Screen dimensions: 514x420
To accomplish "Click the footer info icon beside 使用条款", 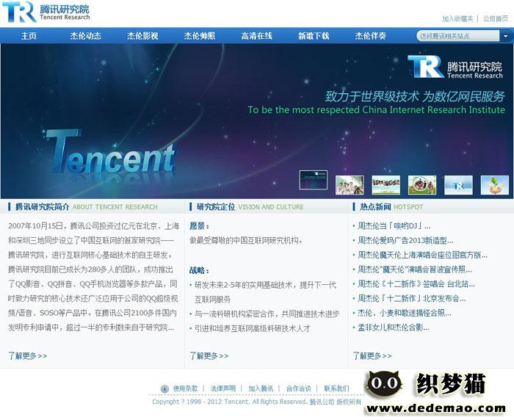I will coord(164,389).
